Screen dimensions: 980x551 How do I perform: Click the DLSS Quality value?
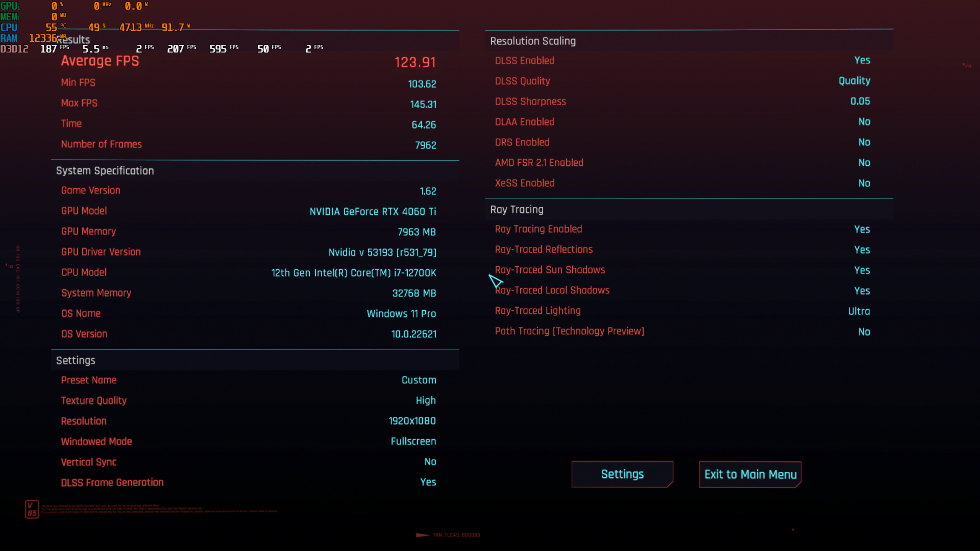point(854,81)
